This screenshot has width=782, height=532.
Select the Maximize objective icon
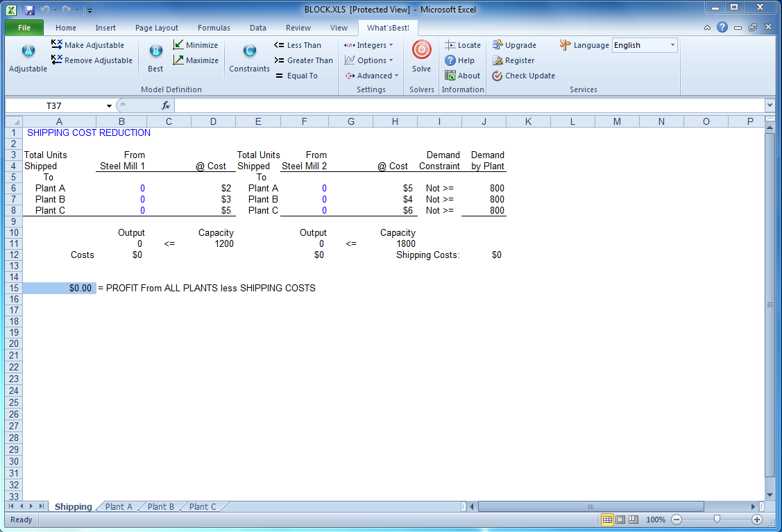coord(178,60)
